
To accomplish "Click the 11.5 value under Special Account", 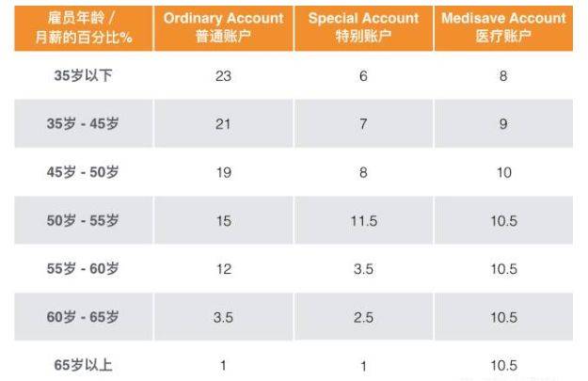I will coord(363,221).
